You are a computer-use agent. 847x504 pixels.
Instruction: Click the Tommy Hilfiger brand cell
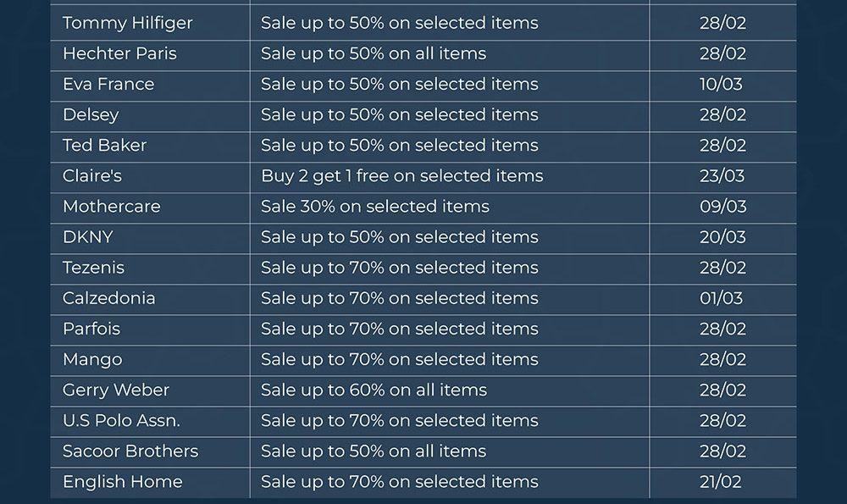coord(127,23)
